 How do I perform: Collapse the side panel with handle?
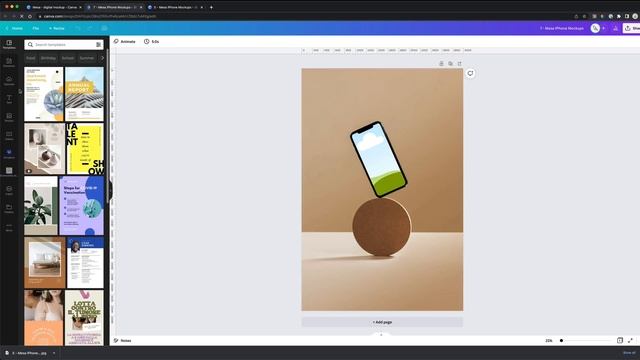pyautogui.click(x=110, y=190)
